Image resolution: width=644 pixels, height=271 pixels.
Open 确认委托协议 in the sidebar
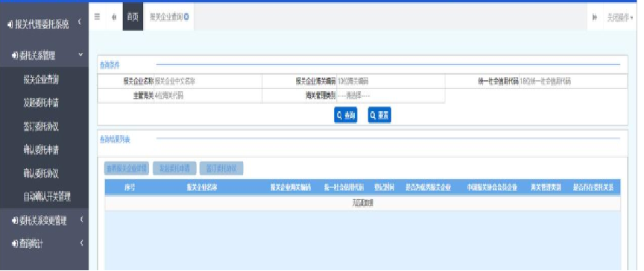click(x=41, y=173)
